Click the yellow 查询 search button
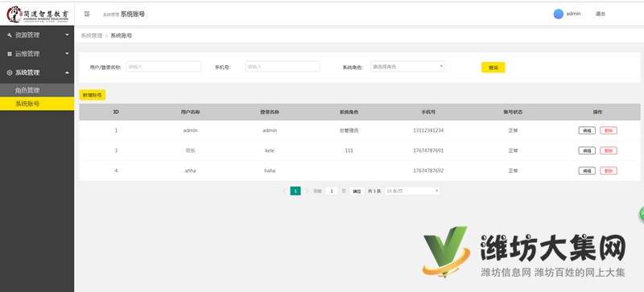Image resolution: width=644 pixels, height=292 pixels. (x=493, y=68)
